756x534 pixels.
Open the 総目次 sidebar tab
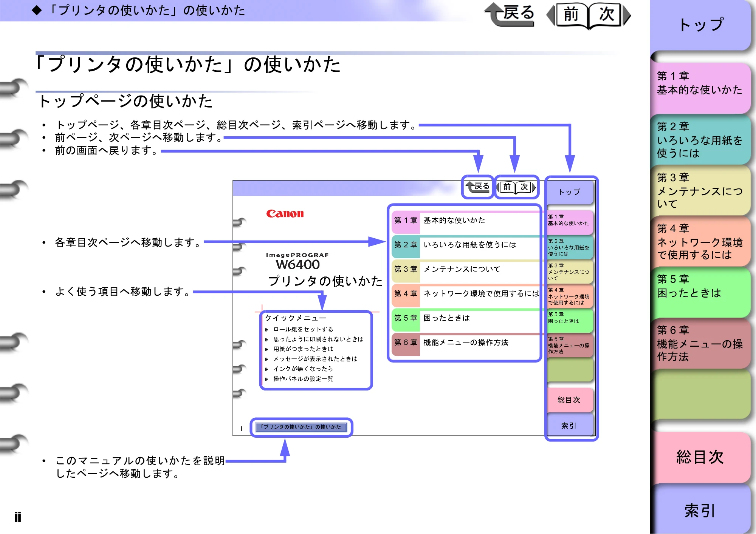(700, 457)
